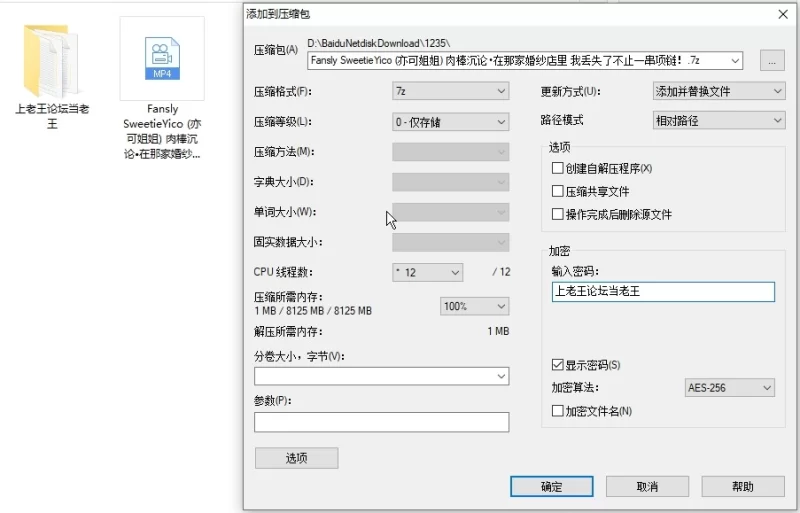Screen dimensions: 800x513
Task: Open the CPU 线程数 dropdown
Action: point(427,272)
